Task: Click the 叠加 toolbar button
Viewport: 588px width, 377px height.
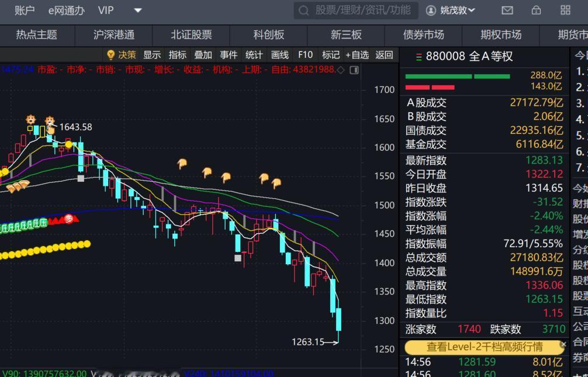Action: coord(203,55)
